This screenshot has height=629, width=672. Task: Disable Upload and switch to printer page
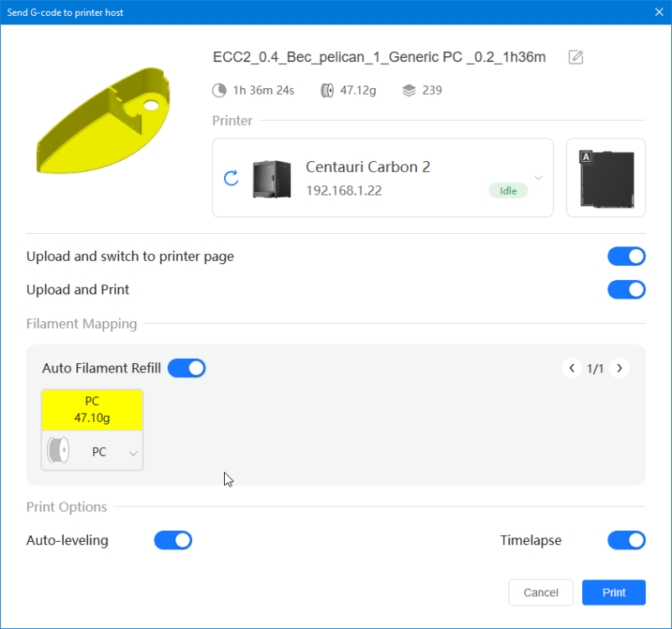coord(626,257)
